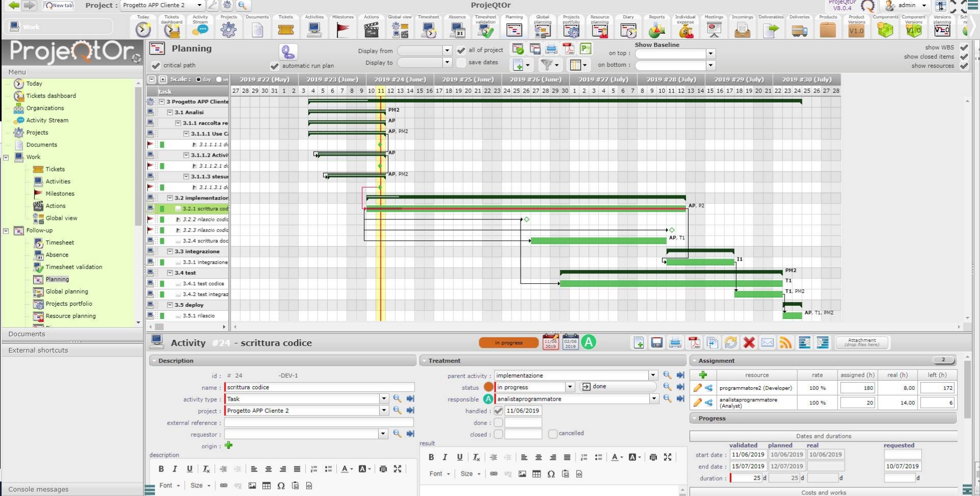Click the refresh icon in activity toolbar
Image resolution: width=980 pixels, height=496 pixels.
[x=730, y=343]
